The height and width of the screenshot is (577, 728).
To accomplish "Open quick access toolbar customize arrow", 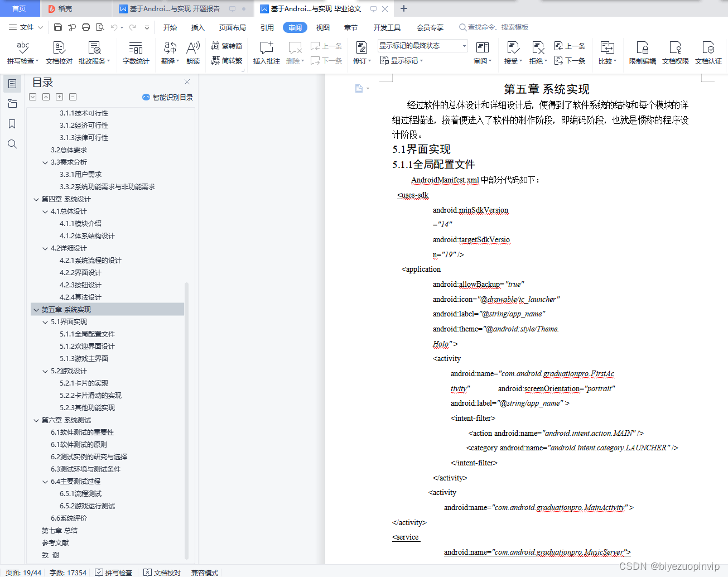I will click(x=147, y=27).
